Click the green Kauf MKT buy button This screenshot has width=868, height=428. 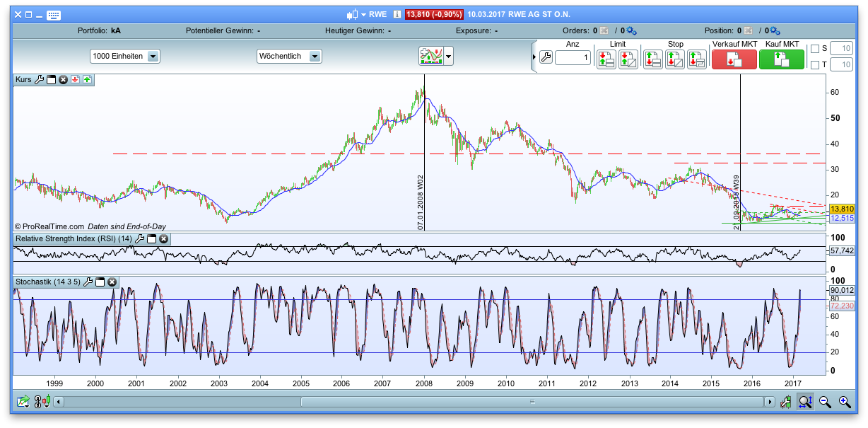(781, 59)
